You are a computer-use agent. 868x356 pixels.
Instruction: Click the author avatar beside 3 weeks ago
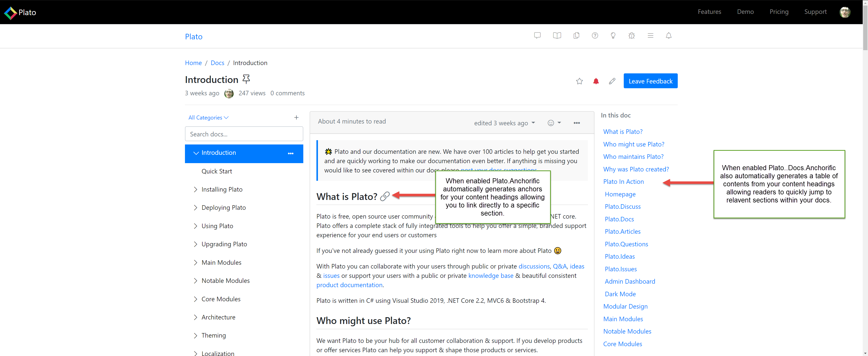(x=229, y=93)
